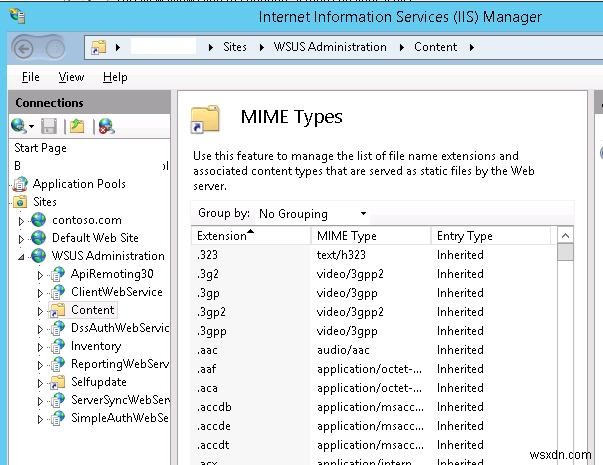The image size is (603, 465).
Task: Select the .3gp extension row
Action: [x=374, y=293]
